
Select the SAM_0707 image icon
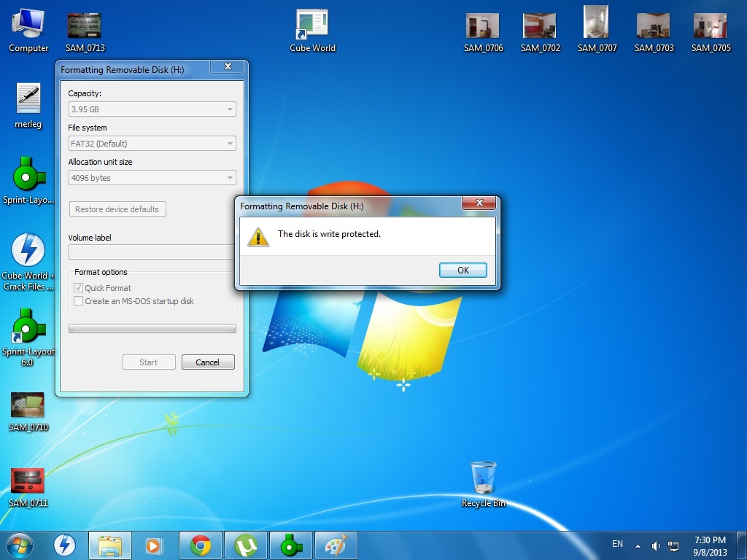(x=597, y=29)
